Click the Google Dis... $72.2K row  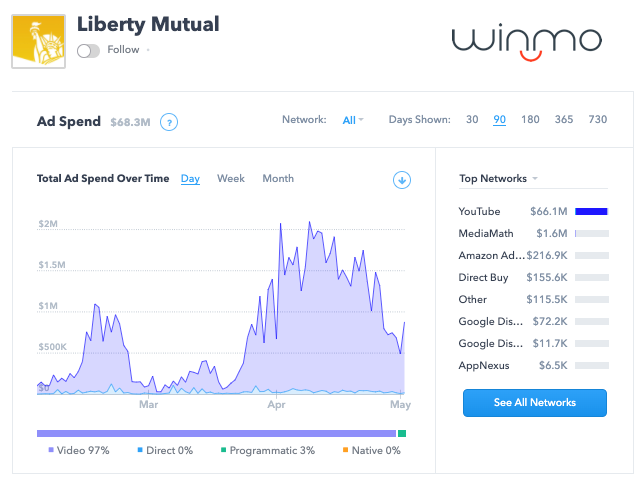(x=533, y=321)
